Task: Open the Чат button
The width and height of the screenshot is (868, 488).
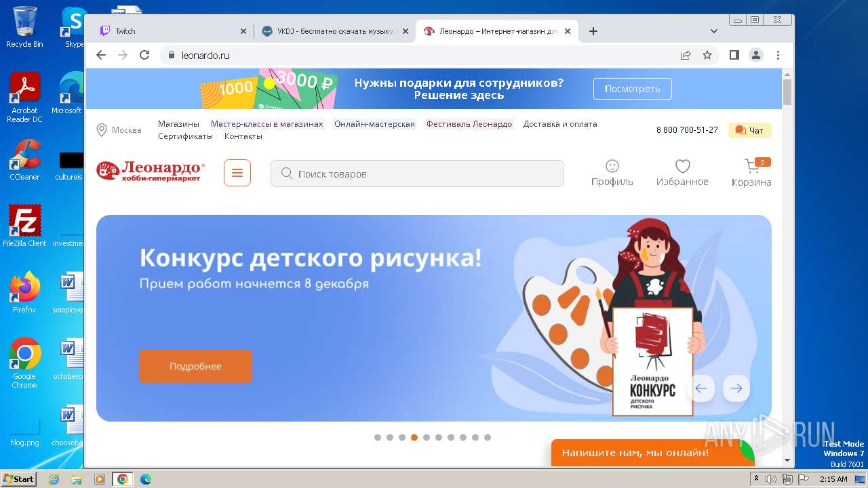Action: [750, 130]
